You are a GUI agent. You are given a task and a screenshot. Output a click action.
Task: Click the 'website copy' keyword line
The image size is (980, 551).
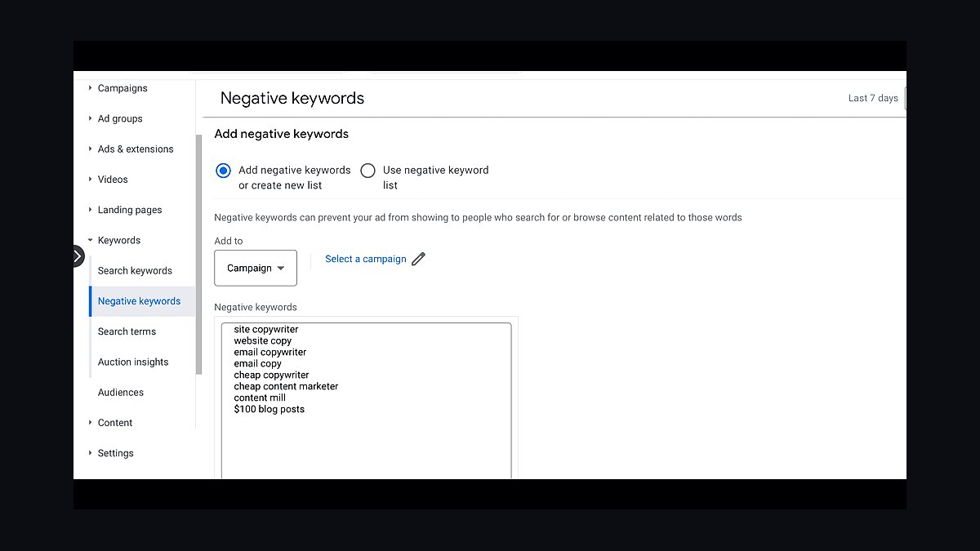(x=263, y=341)
